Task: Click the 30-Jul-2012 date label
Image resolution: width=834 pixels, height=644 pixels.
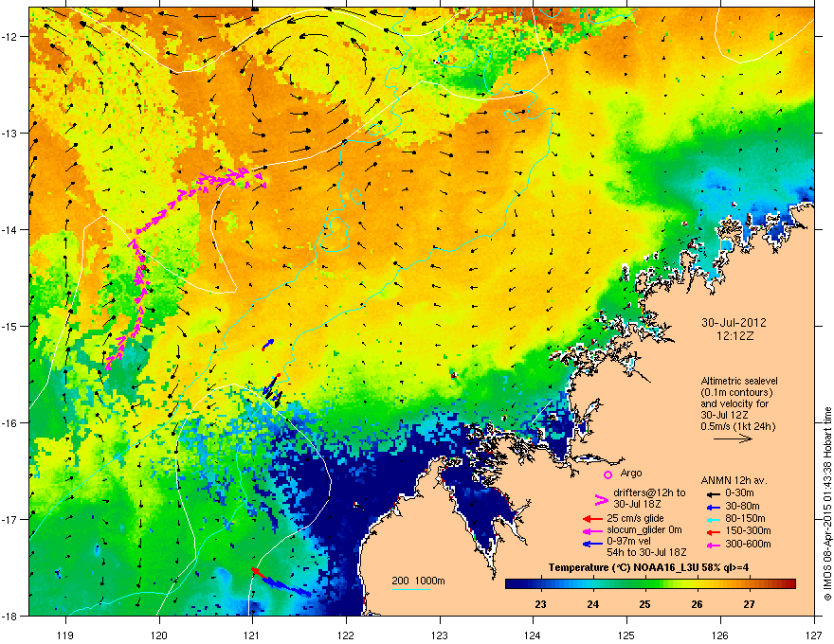Action: (734, 323)
